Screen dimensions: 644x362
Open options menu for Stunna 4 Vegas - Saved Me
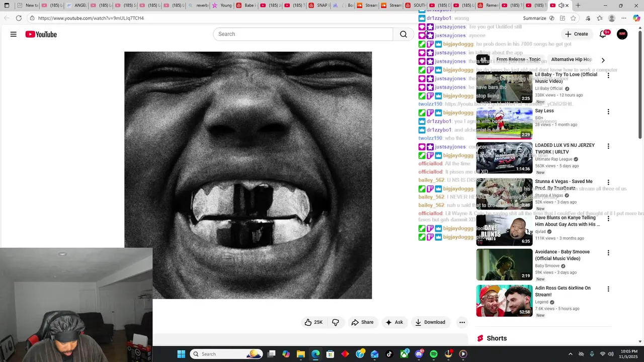click(x=608, y=183)
